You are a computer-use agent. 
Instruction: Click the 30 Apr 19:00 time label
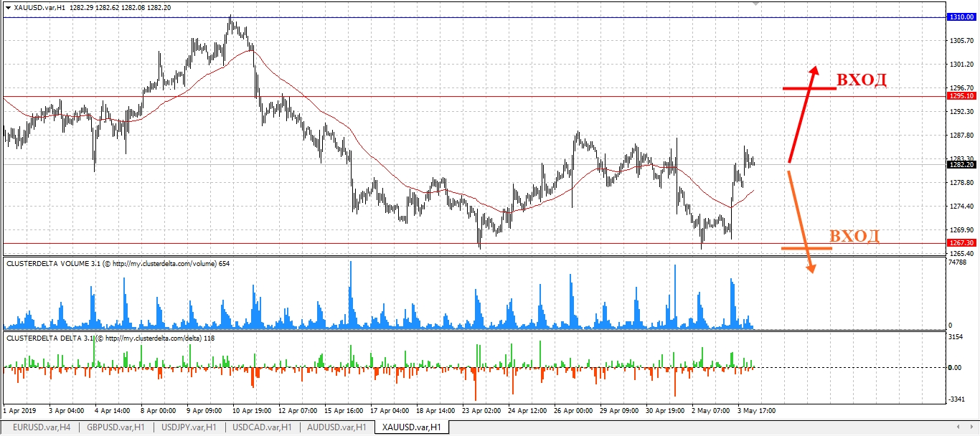[x=664, y=411]
